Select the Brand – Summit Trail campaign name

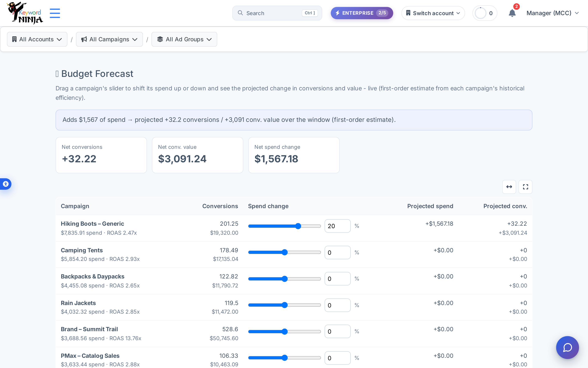[x=89, y=329]
